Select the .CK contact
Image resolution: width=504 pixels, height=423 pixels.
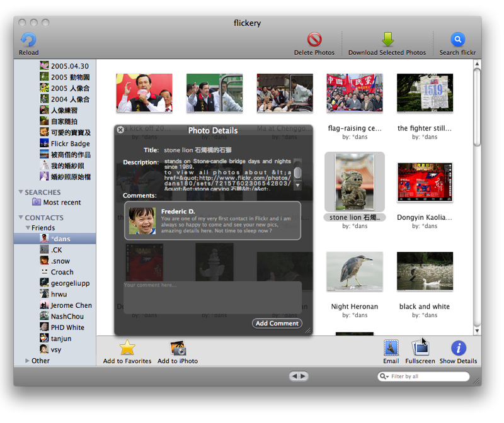coord(55,250)
